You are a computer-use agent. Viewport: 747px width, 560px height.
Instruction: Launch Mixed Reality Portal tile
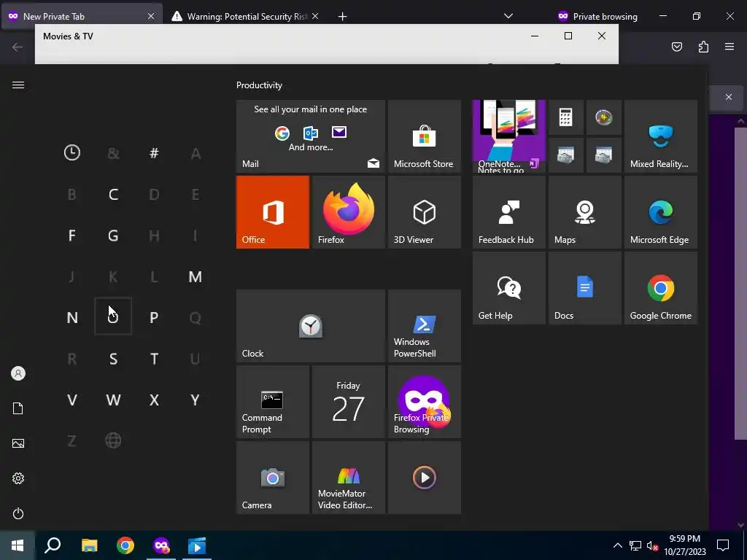[x=661, y=136]
